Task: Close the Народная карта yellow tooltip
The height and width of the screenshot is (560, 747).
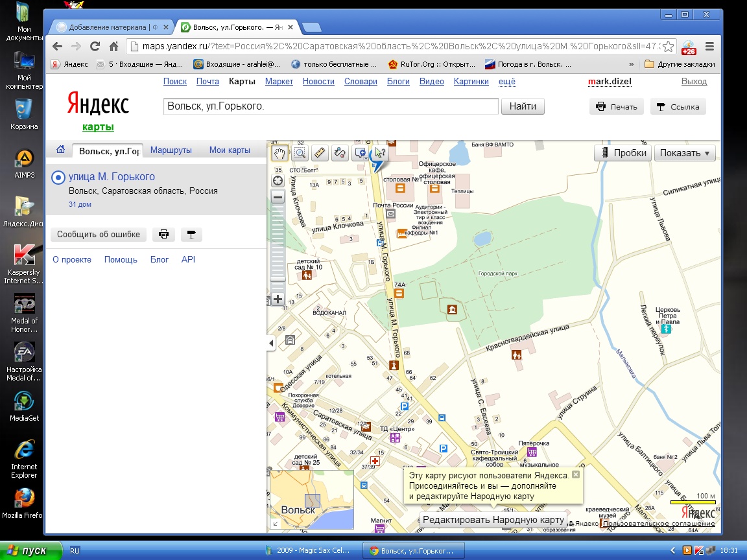Action: click(x=576, y=474)
